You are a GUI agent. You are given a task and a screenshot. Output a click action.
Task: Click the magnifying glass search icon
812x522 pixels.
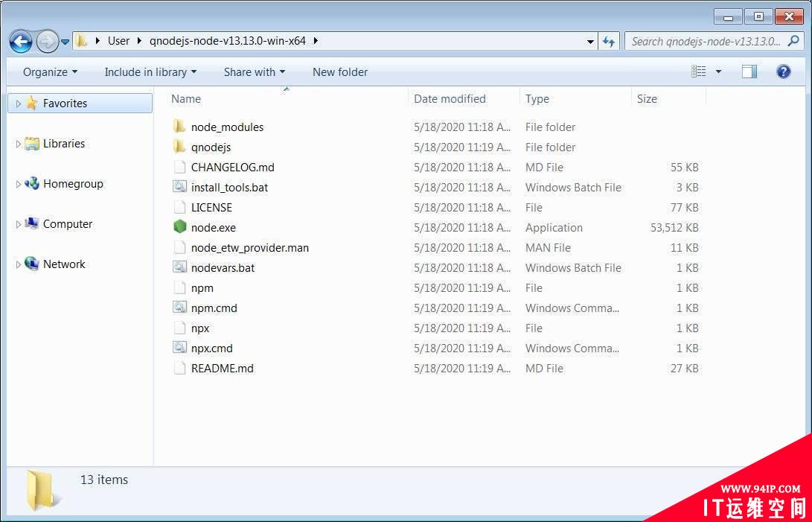pos(793,41)
